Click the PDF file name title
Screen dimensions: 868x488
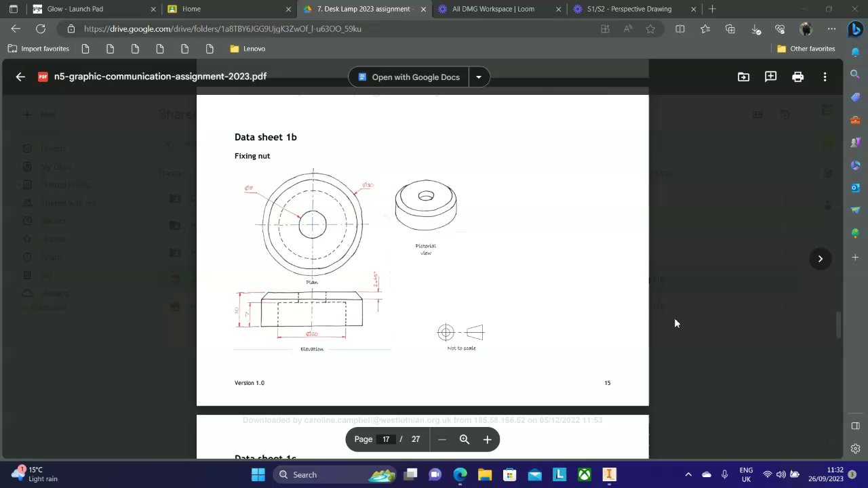(160, 77)
